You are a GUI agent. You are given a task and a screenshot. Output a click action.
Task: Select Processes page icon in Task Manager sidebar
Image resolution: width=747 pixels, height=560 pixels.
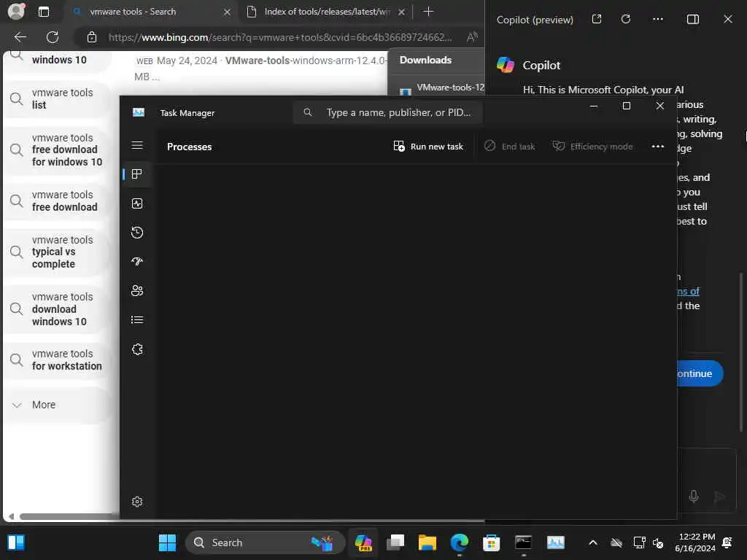click(137, 174)
